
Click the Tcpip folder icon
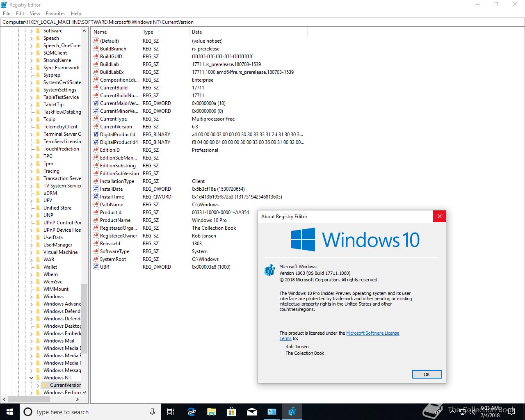(x=38, y=119)
